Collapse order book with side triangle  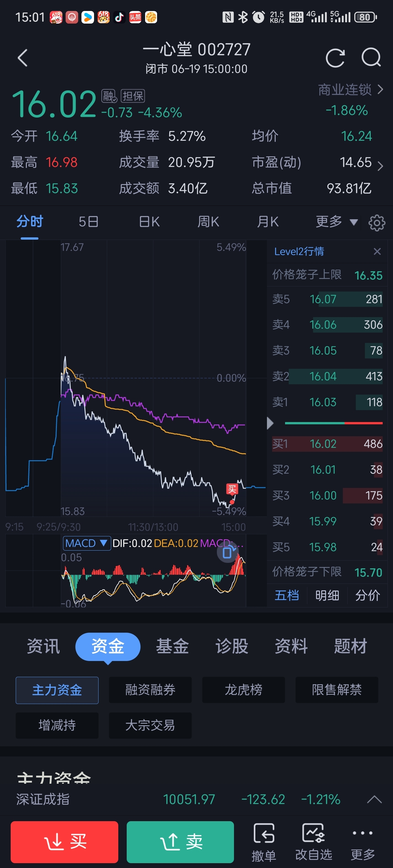pyautogui.click(x=270, y=423)
